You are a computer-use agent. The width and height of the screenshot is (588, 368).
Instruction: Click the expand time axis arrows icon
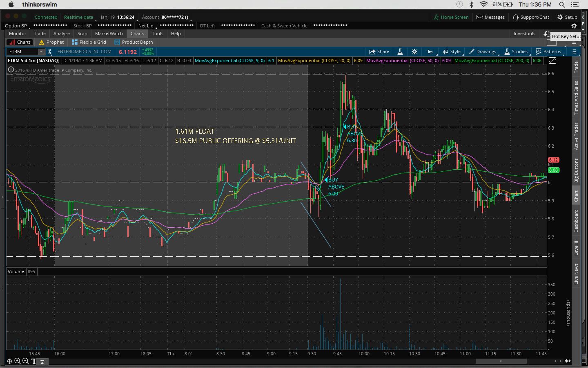click(x=568, y=361)
